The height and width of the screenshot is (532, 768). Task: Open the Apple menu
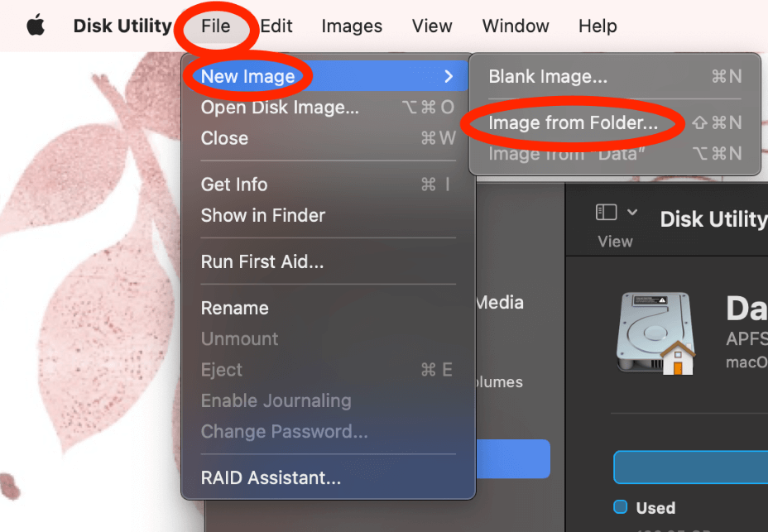click(36, 26)
